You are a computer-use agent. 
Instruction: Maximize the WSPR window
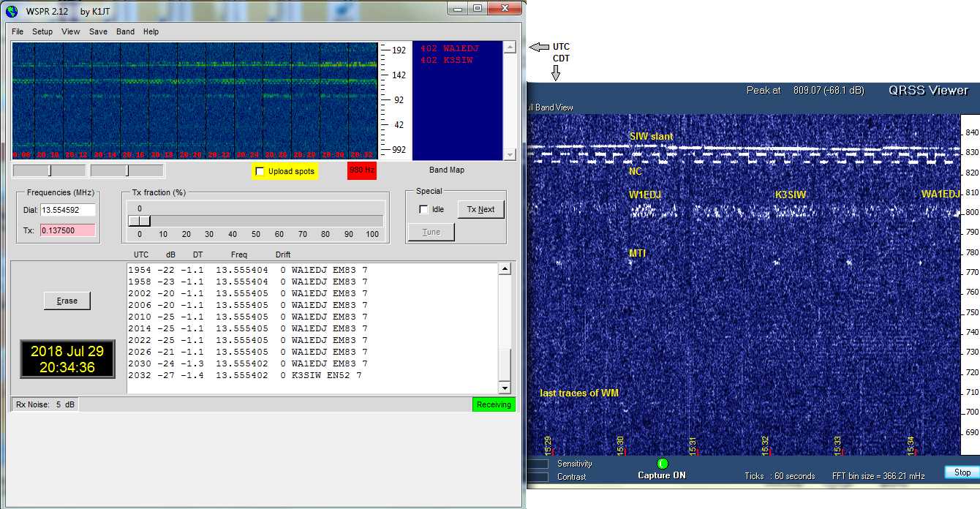477,9
